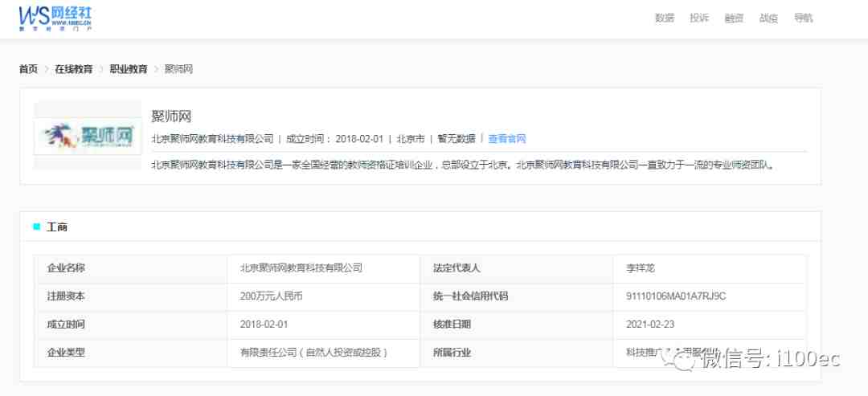Viewport: 868px width, 396px height.
Task: Click the 统一社会信用代码 label cell
Action: tap(517, 296)
